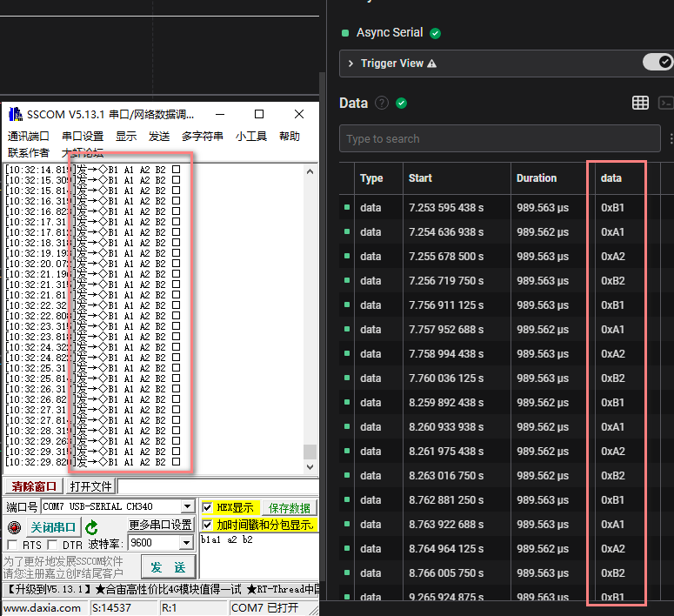Click the 更多串口设置 button
This screenshot has width=674, height=616.
160,525
